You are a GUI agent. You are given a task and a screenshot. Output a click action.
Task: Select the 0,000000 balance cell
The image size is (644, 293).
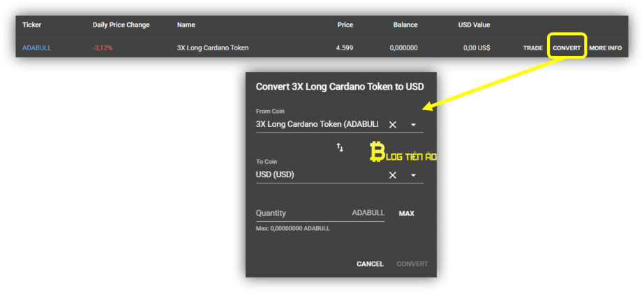point(404,48)
